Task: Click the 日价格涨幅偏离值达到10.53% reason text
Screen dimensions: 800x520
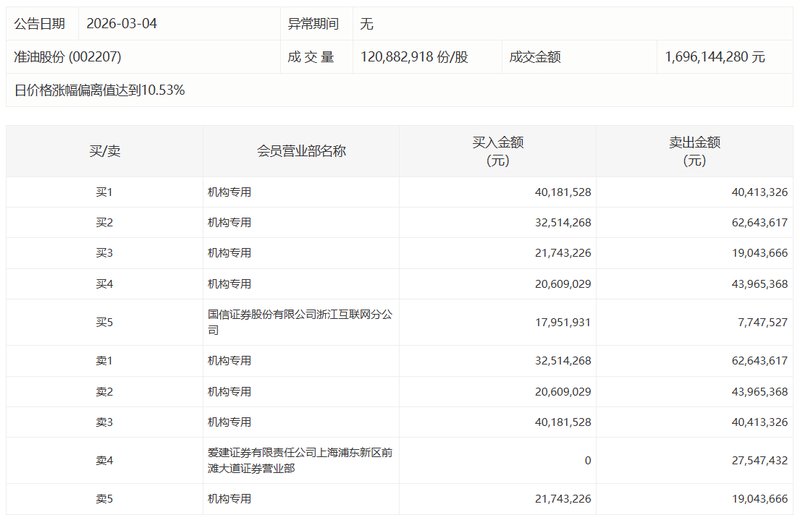Action: click(x=100, y=90)
